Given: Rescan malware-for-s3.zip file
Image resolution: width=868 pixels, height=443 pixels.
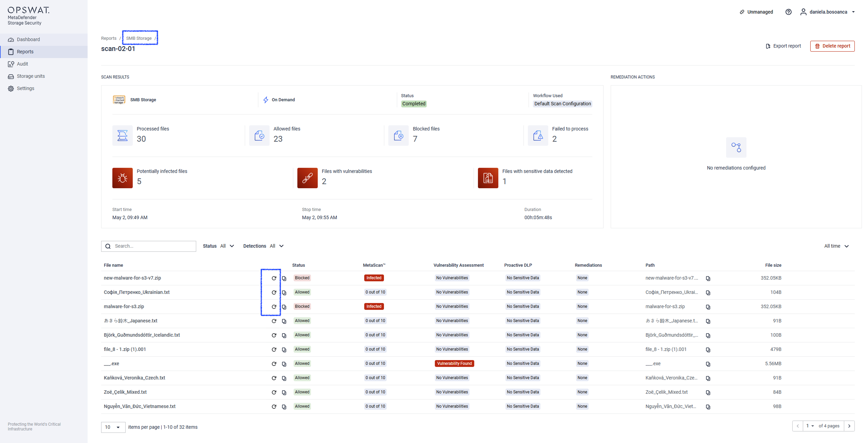Looking at the screenshot, I should pyautogui.click(x=274, y=307).
